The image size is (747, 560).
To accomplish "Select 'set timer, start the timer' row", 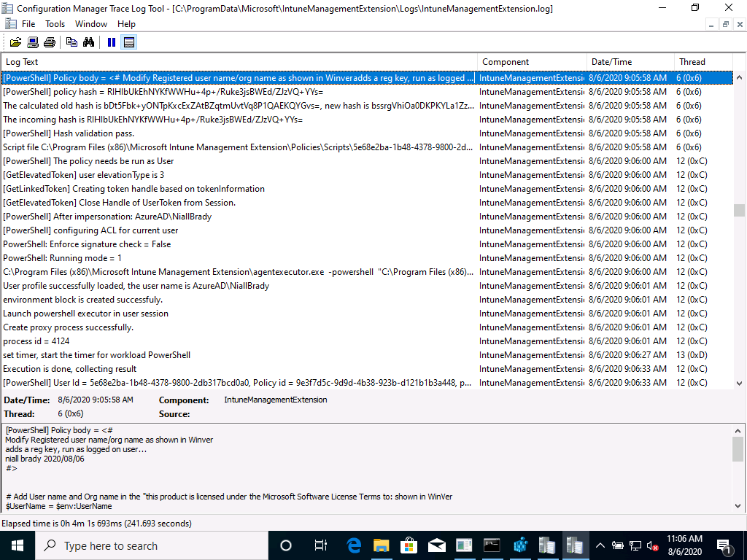I will [x=367, y=355].
